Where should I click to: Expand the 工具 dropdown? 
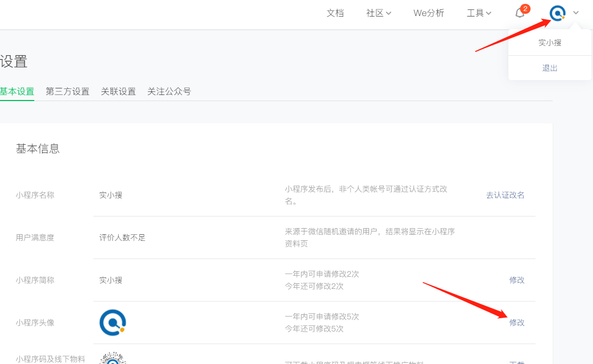[x=479, y=13]
